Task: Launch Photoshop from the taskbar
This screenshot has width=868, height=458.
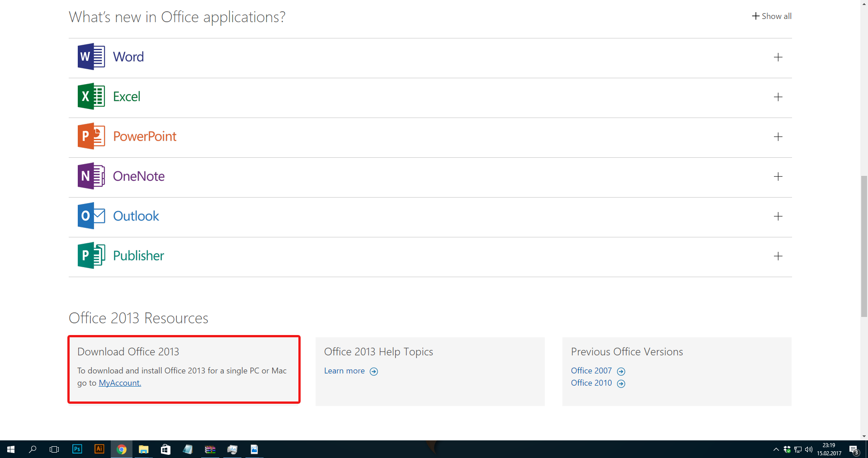Action: pyautogui.click(x=77, y=449)
